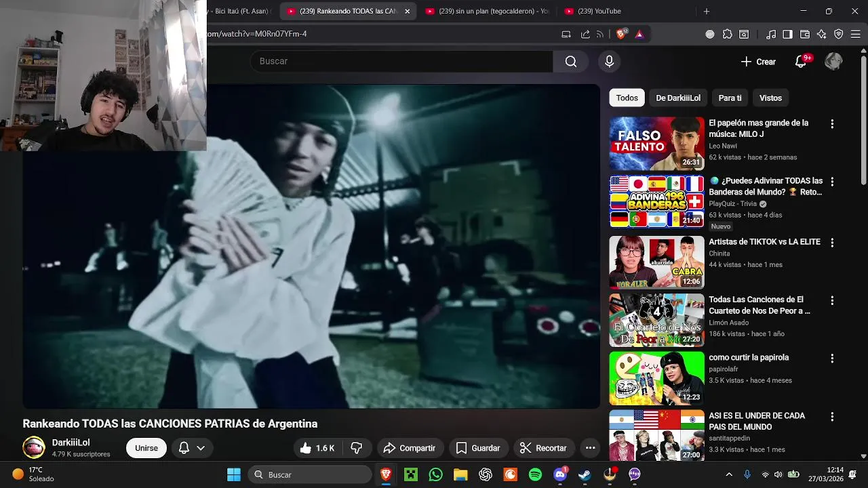Click the Guardar button
The width and height of the screenshot is (868, 488).
tap(478, 448)
